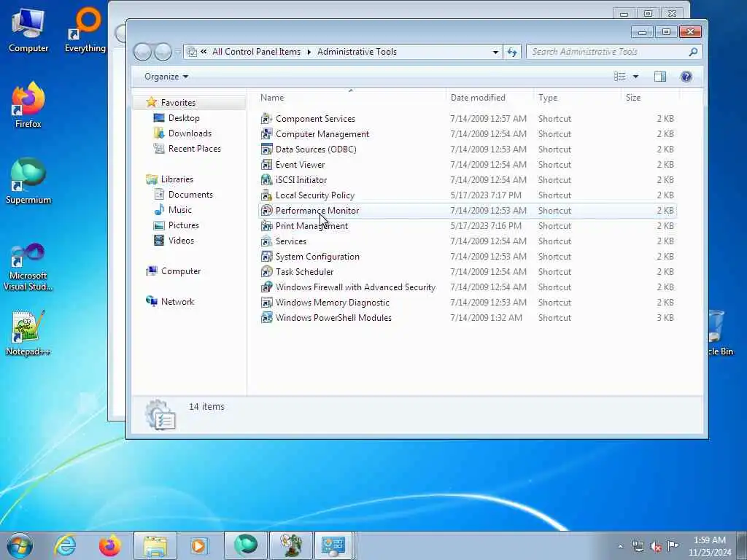This screenshot has height=560, width=747.
Task: Open Documents library in navigation pane
Action: [x=190, y=194]
